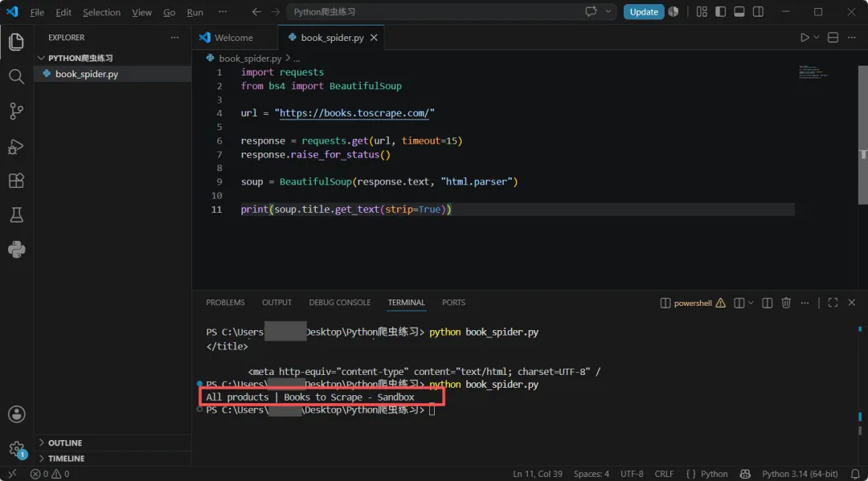Viewport: 868px width, 481px height.
Task: Open the books.toscrape.com URL link in code
Action: pos(354,112)
